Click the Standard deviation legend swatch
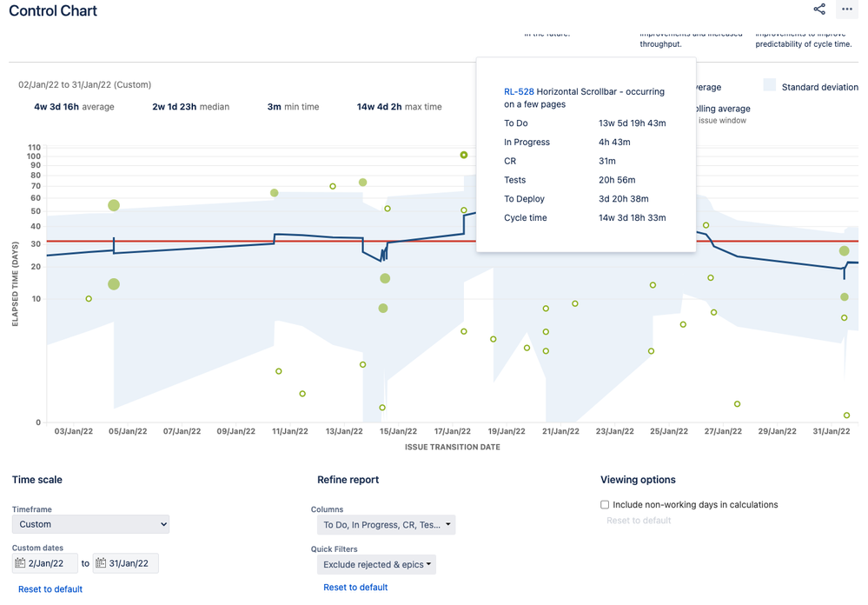Viewport: 868px width, 605px height. pyautogui.click(x=770, y=85)
